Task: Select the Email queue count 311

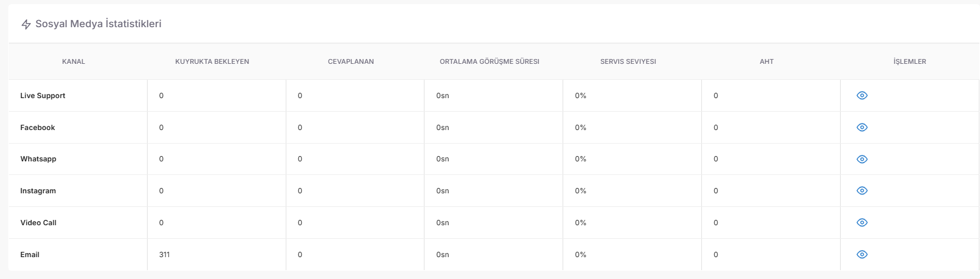Action: pyautogui.click(x=165, y=255)
